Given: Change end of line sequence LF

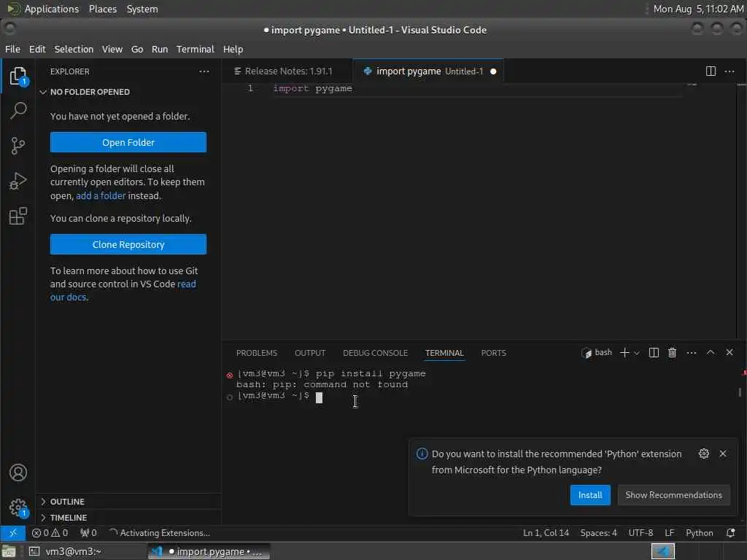Looking at the screenshot, I should point(670,533).
